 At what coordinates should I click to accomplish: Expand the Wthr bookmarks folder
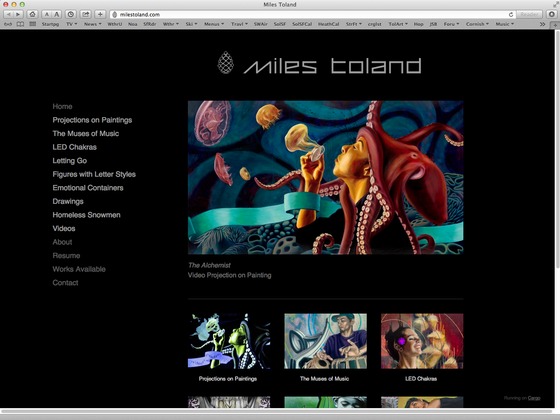(x=171, y=24)
